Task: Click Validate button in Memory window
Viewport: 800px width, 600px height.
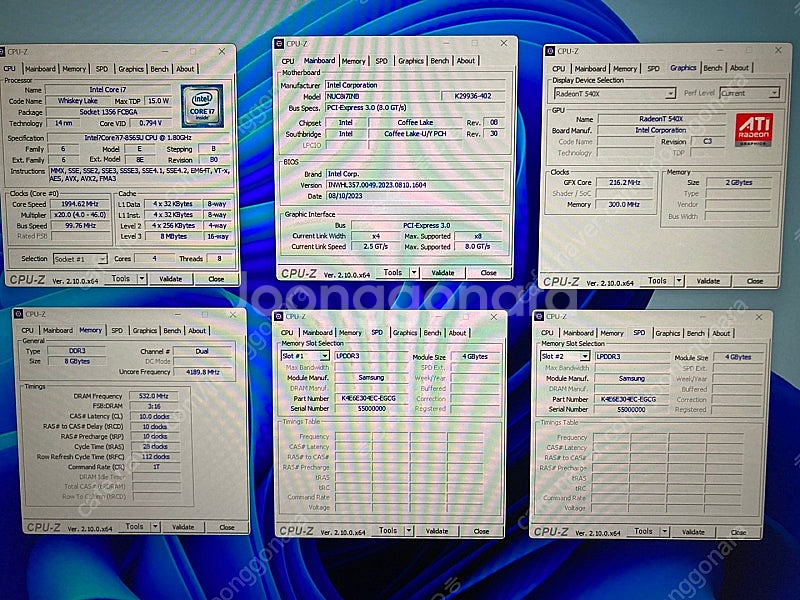Action: 183,527
